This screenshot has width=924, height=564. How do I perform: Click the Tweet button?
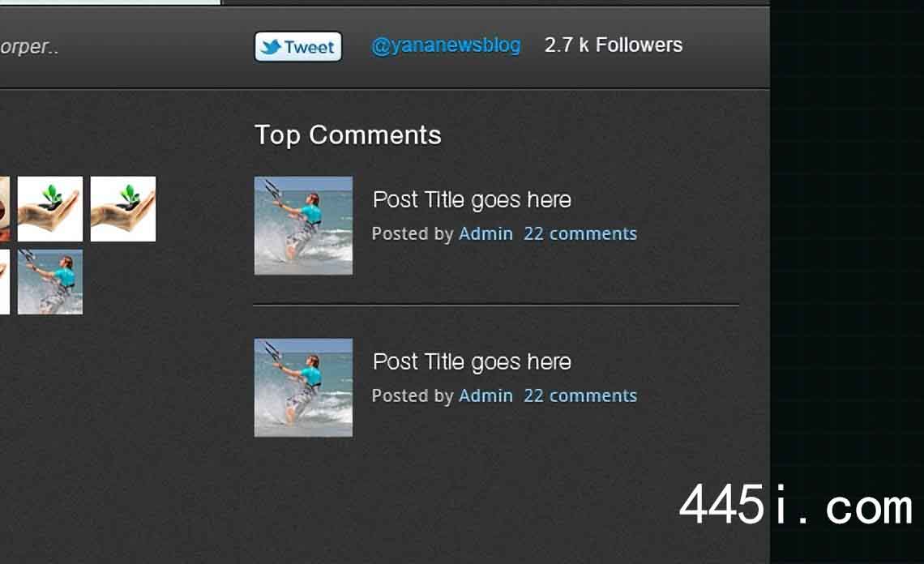click(x=297, y=46)
